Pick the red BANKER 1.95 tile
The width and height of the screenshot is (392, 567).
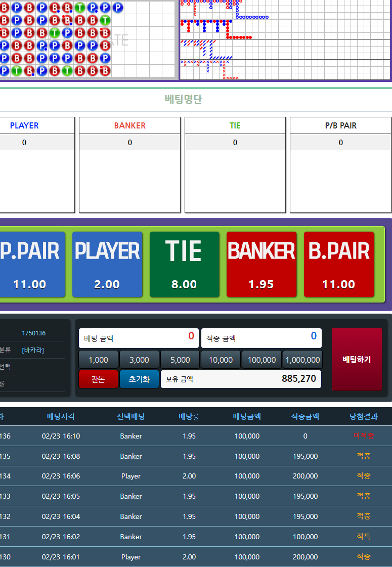tap(262, 265)
